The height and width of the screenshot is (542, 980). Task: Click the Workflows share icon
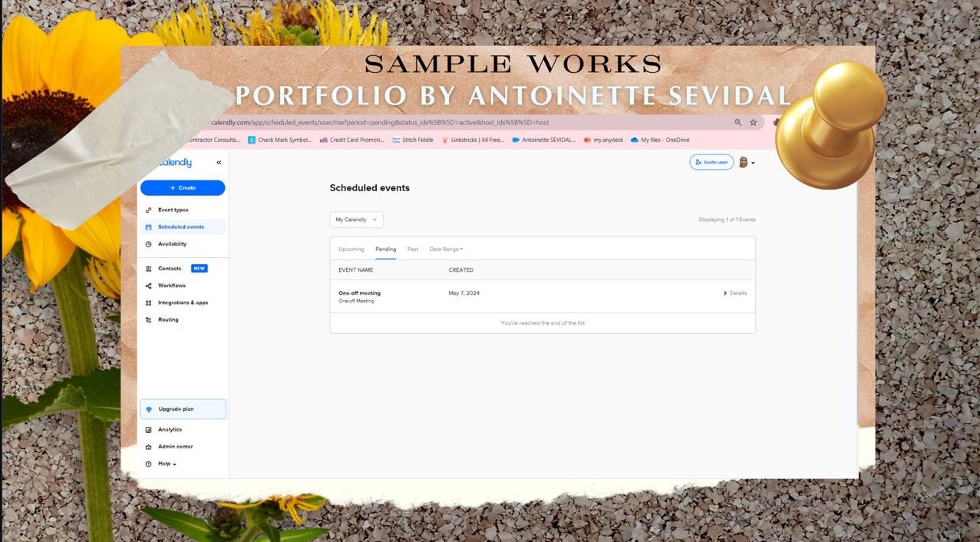149,286
